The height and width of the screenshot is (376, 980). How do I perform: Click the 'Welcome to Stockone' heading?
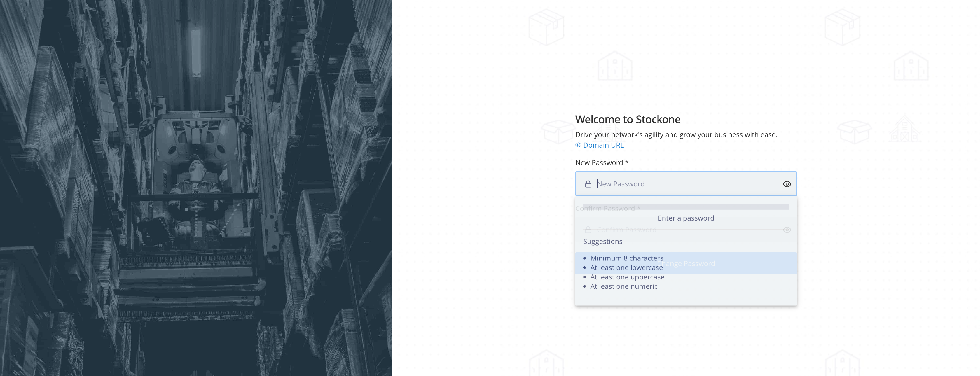628,119
